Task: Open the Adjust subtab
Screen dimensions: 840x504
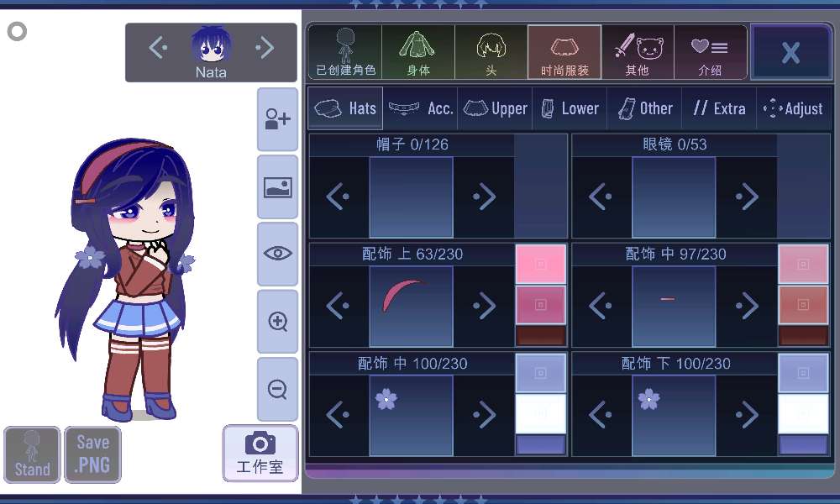Action: point(793,108)
